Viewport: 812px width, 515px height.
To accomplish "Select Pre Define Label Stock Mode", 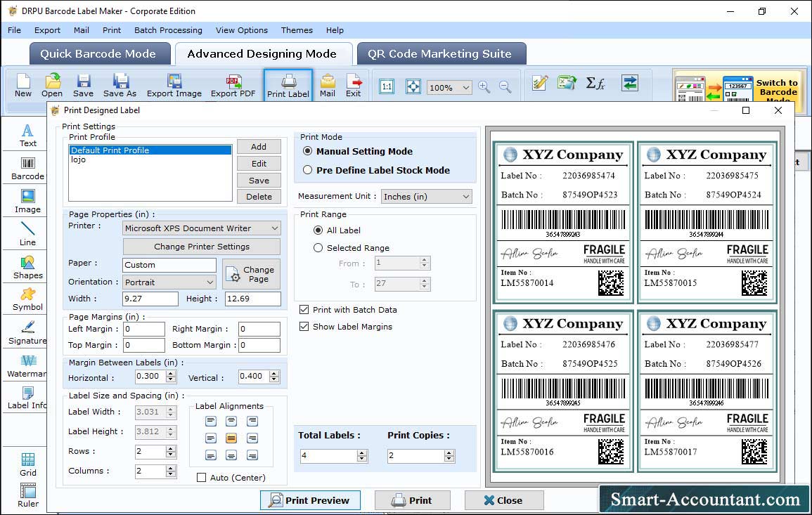I will (x=308, y=170).
